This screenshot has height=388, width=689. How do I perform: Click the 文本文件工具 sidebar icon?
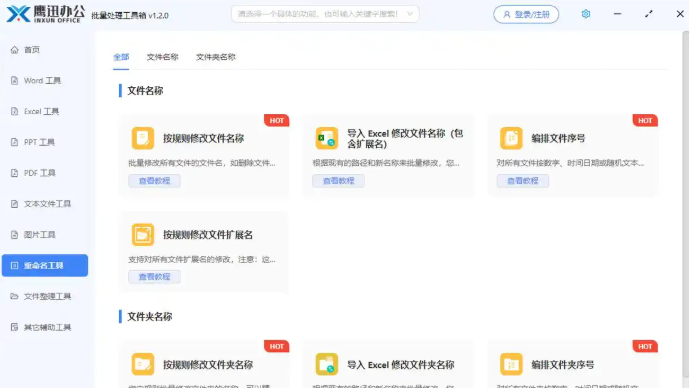(x=15, y=204)
